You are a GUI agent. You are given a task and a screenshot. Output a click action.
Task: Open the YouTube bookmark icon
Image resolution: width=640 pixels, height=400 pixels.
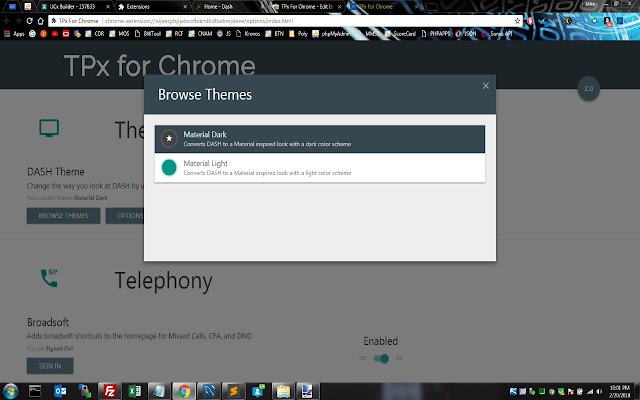[55, 34]
